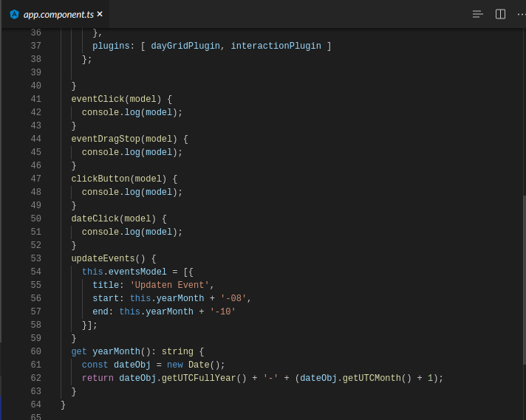526x420 pixels.
Task: Click line number 36 in the gutter
Action: (x=35, y=32)
